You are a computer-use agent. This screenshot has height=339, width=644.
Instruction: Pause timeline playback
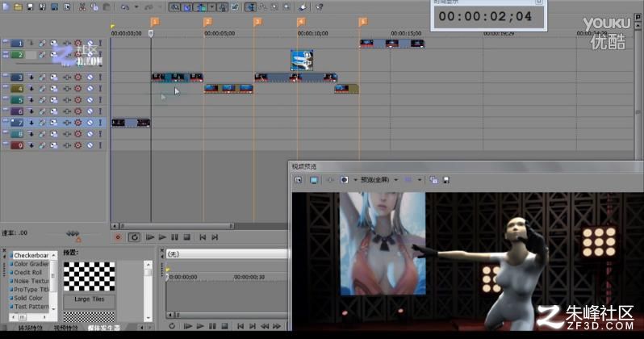(x=174, y=237)
